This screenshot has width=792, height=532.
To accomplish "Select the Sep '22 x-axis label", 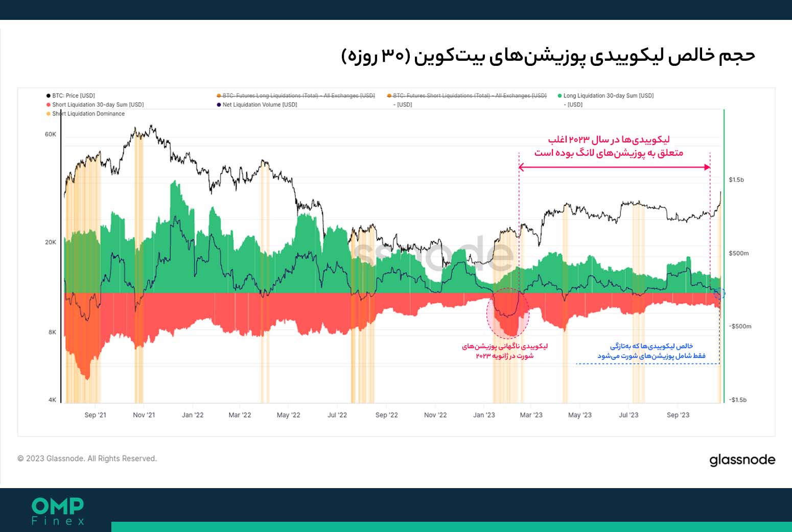I will [x=386, y=415].
